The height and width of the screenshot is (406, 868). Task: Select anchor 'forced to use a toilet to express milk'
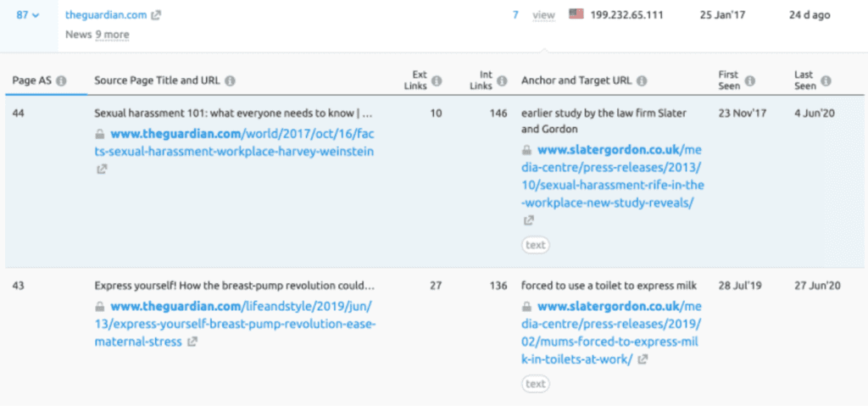click(609, 286)
